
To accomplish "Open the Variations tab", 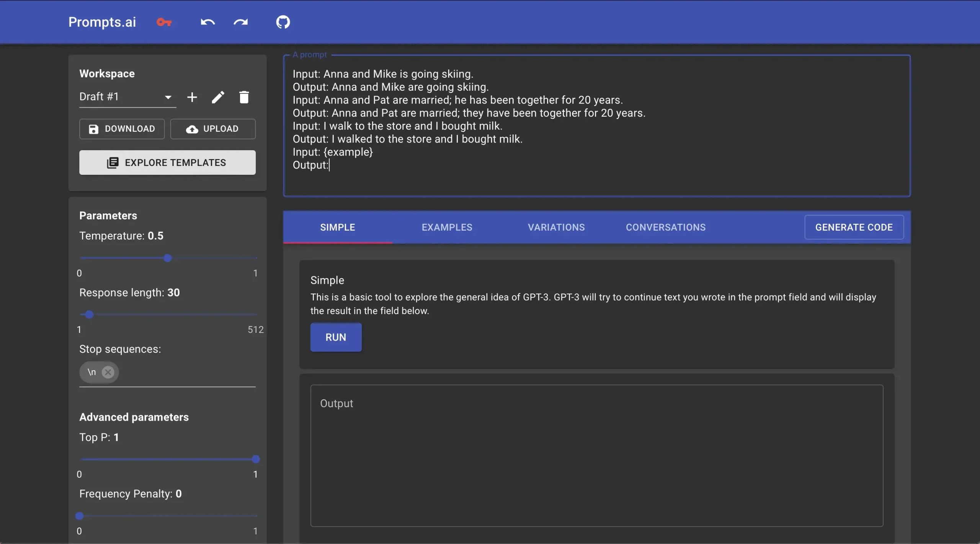I will tap(556, 227).
